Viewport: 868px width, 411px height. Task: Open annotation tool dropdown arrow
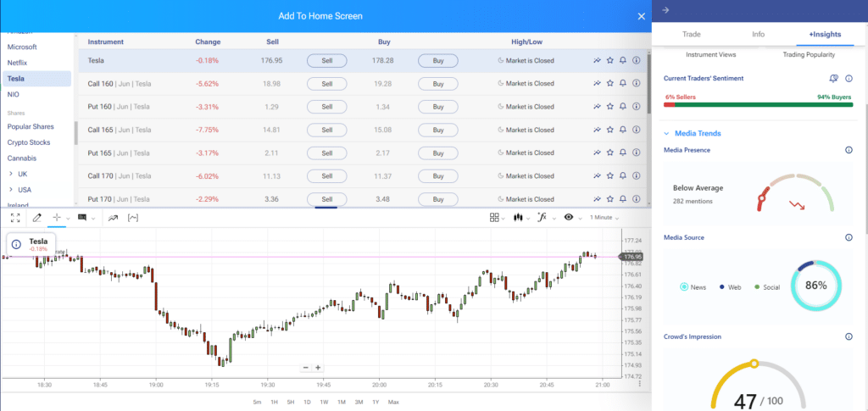[x=93, y=219]
